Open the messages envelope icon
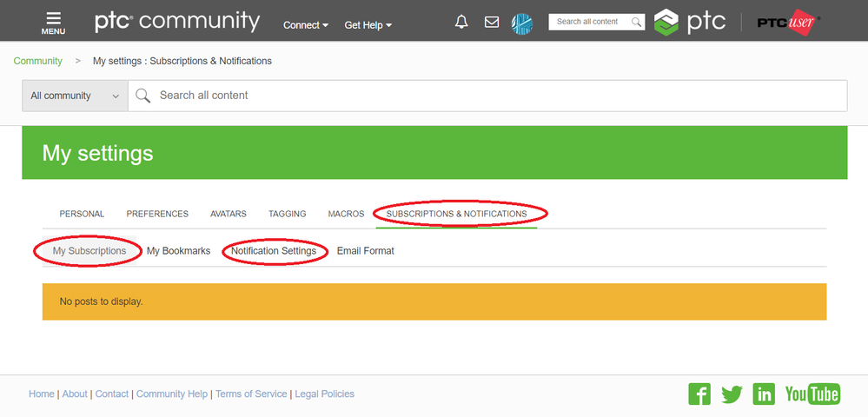The width and height of the screenshot is (868, 417). coord(492,22)
